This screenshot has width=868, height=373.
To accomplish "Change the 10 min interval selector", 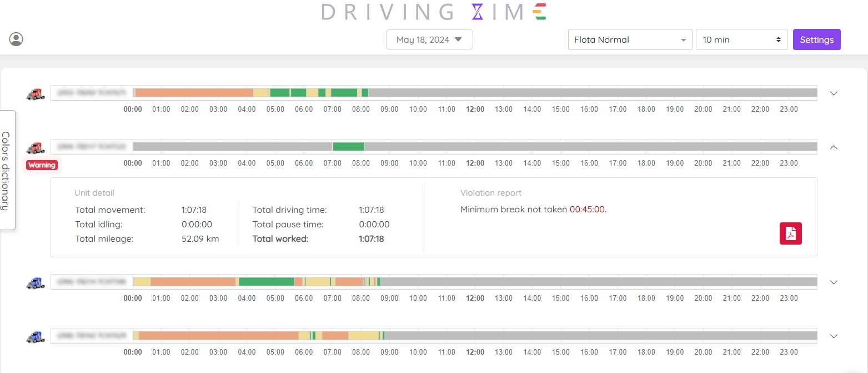I will click(741, 39).
